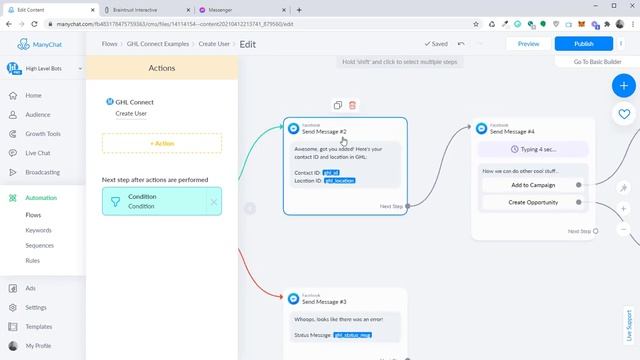The width and height of the screenshot is (640, 360).
Task: Click the ghl_id variable tag
Action: click(331, 173)
